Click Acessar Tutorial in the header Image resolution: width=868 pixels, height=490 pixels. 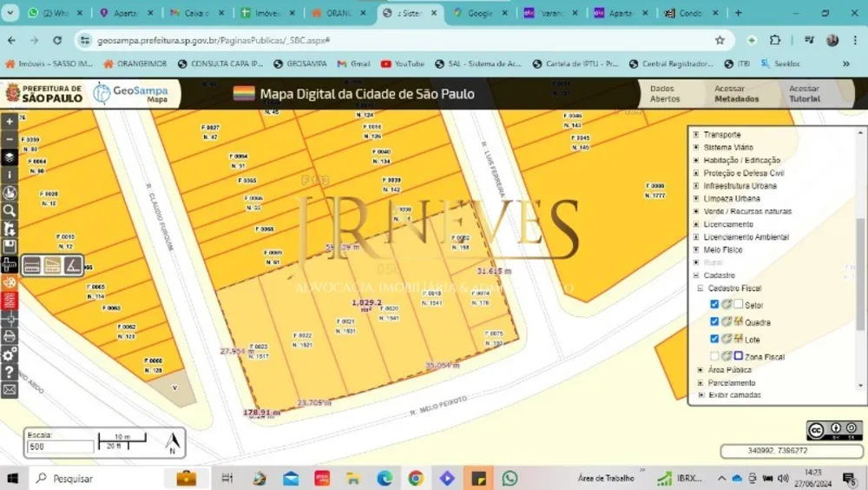[x=805, y=94]
